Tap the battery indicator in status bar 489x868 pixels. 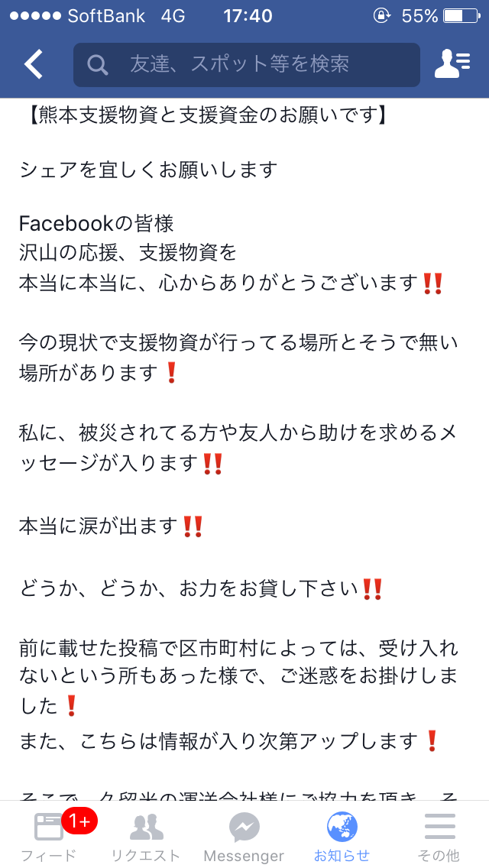[x=461, y=16]
